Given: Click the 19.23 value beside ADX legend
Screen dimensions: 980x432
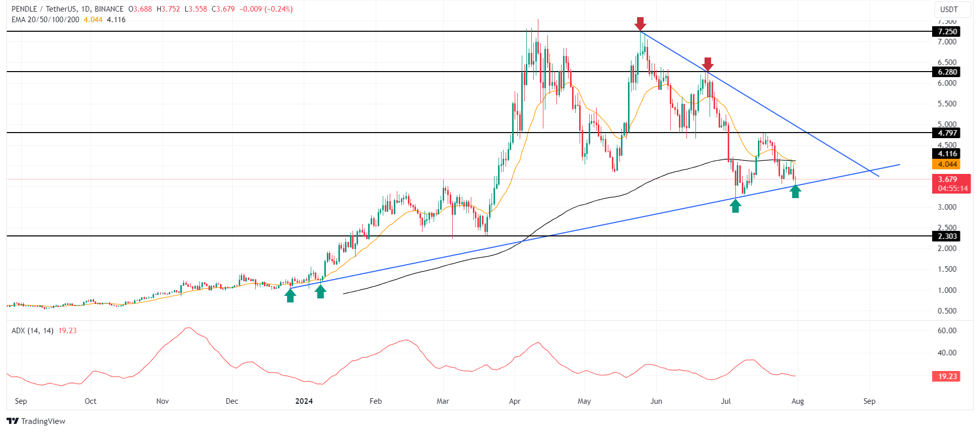Looking at the screenshot, I should coord(67,331).
